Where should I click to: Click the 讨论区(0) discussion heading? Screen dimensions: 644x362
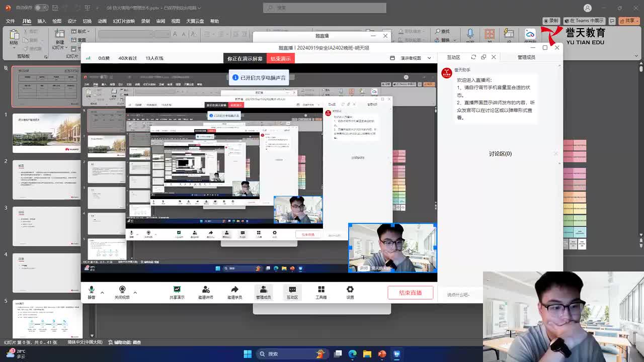tap(500, 154)
